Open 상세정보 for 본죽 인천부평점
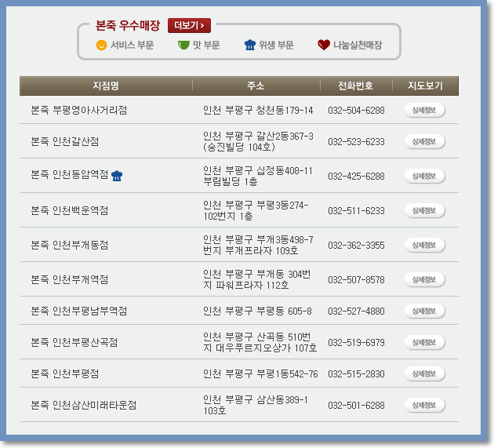Image resolution: width=494 pixels, height=448 pixels. pos(424,373)
